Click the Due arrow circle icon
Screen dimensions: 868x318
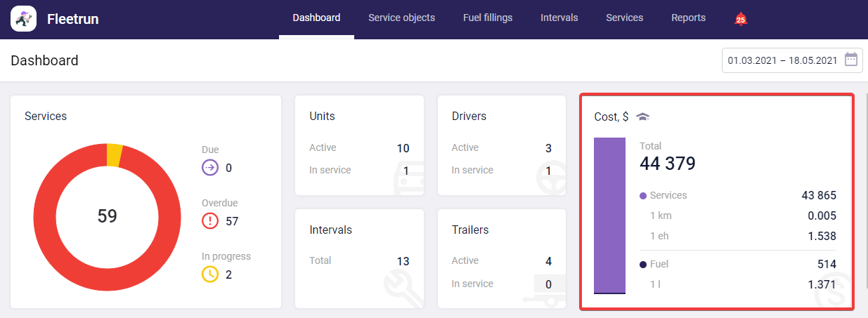pos(210,168)
